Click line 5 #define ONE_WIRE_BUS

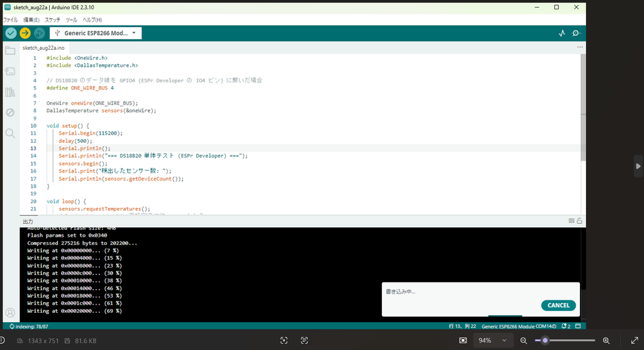[x=80, y=88]
